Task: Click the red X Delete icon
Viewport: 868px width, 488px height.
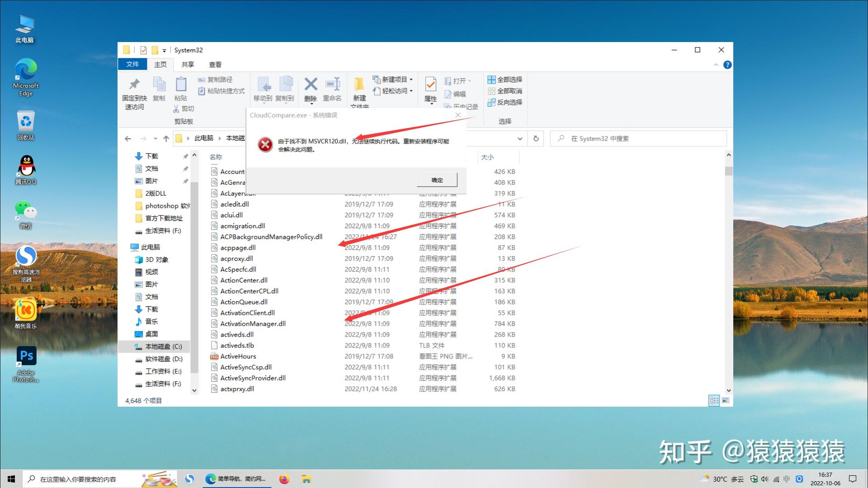Action: [311, 84]
